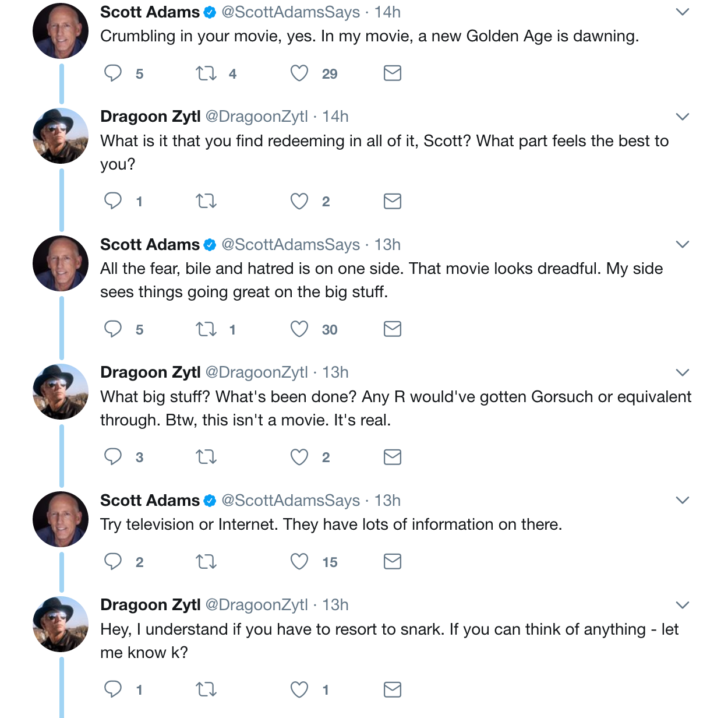Like the "All the fear, bile" tweet
This screenshot has height=718, width=728.
point(299,329)
